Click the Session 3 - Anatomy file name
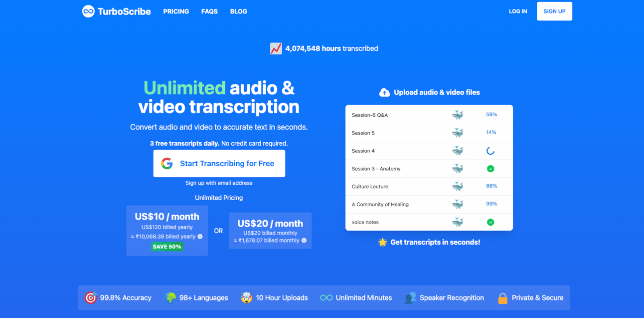644x318 pixels. pos(376,169)
